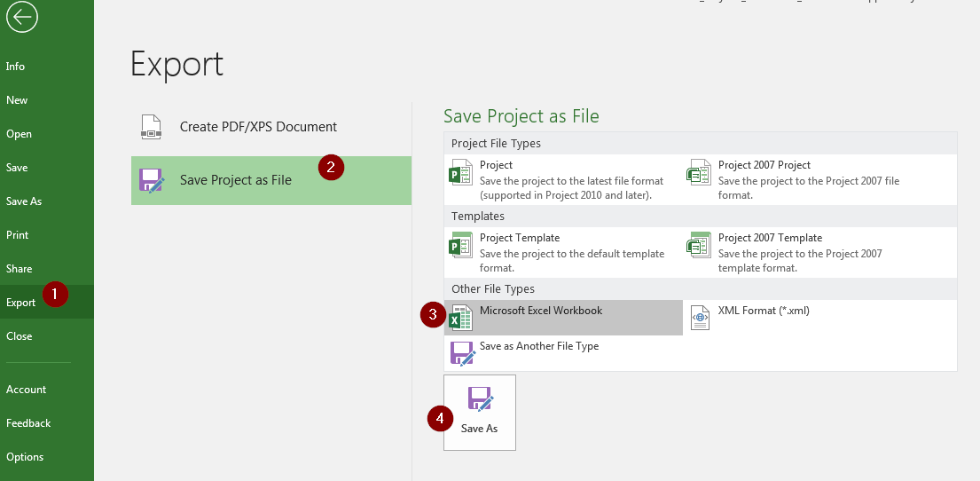
Task: Choose Close in the sidebar
Action: (x=47, y=335)
